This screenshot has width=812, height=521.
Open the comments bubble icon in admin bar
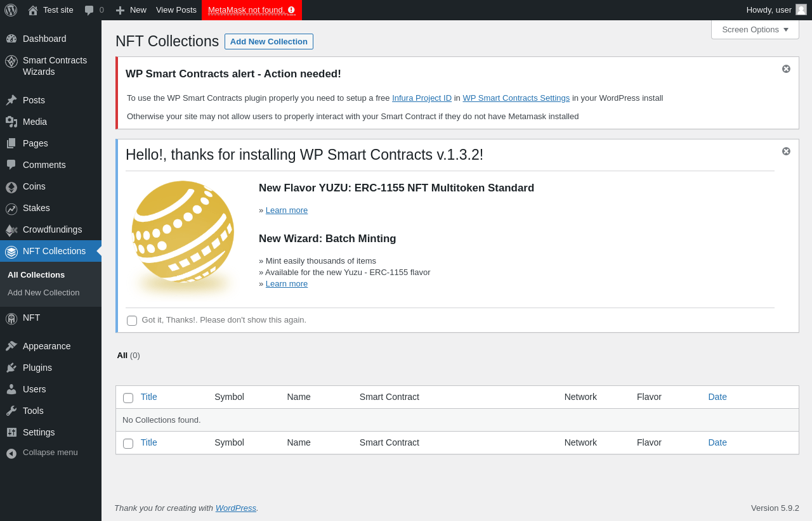click(89, 10)
